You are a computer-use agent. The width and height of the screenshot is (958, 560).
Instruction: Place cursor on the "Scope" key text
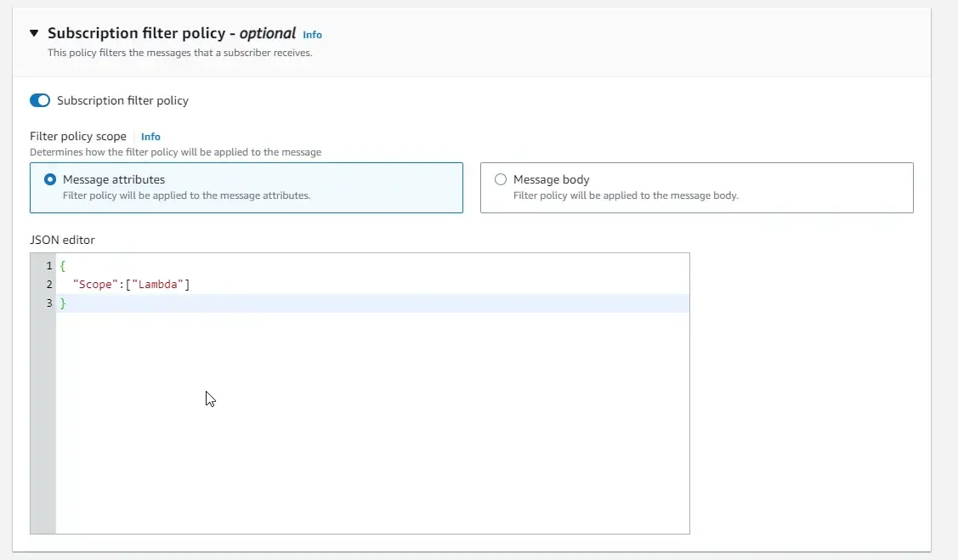tap(94, 284)
